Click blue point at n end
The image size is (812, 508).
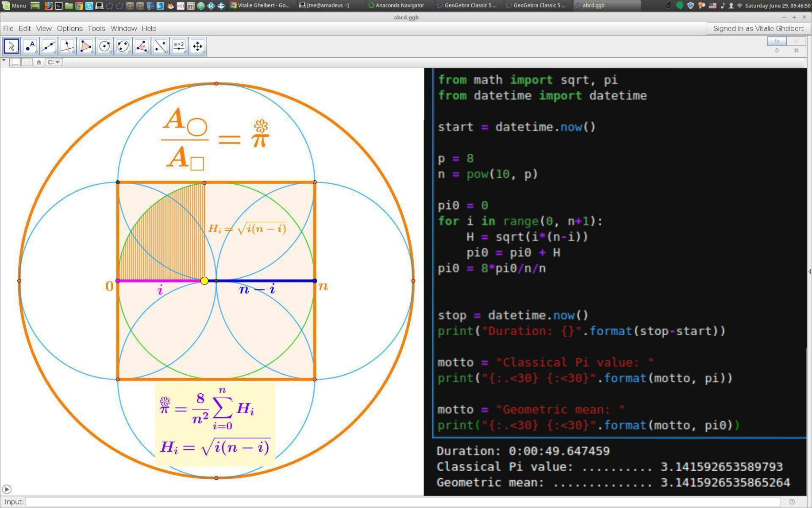point(315,281)
